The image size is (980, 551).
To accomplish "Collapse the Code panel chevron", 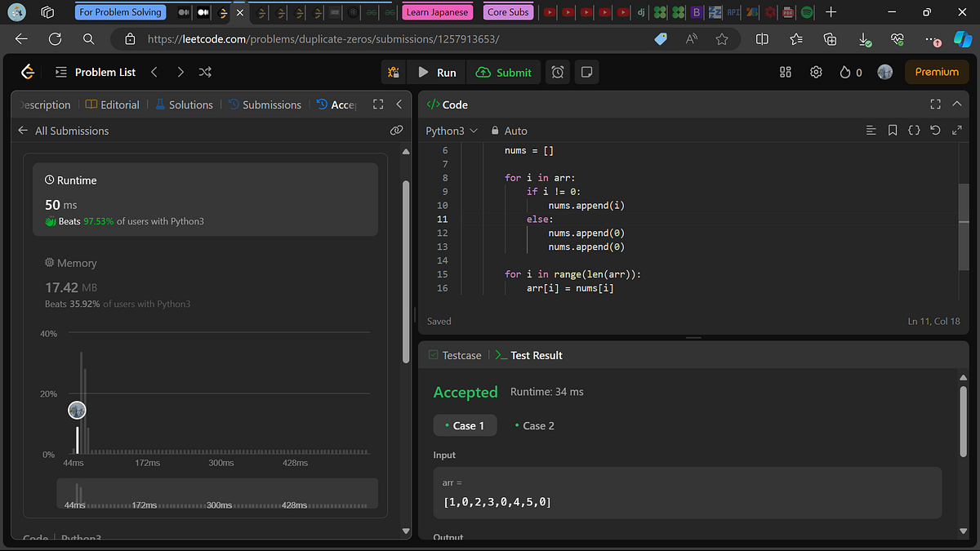I will [957, 104].
